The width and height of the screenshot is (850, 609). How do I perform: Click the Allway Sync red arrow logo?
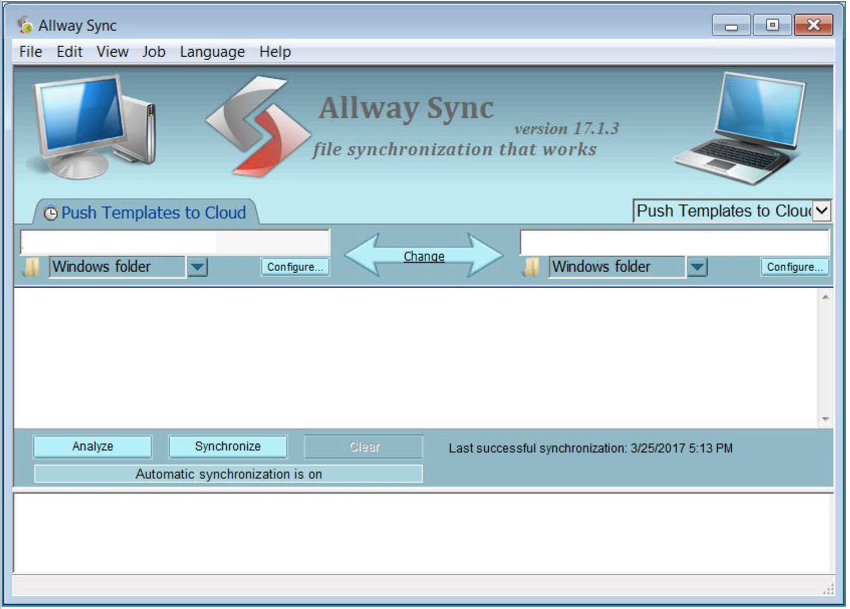pos(259,127)
